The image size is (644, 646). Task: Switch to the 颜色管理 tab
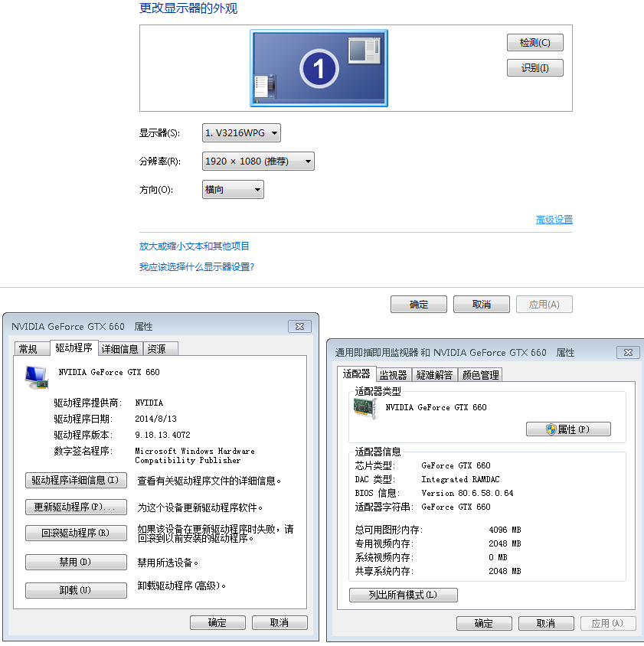tap(480, 375)
